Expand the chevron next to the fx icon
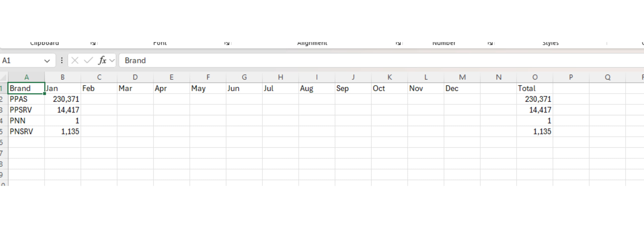This screenshot has height=228, width=644. pos(112,61)
